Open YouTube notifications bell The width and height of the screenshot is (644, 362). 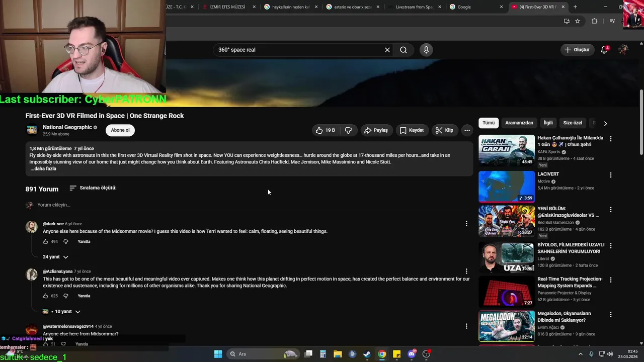(x=605, y=50)
